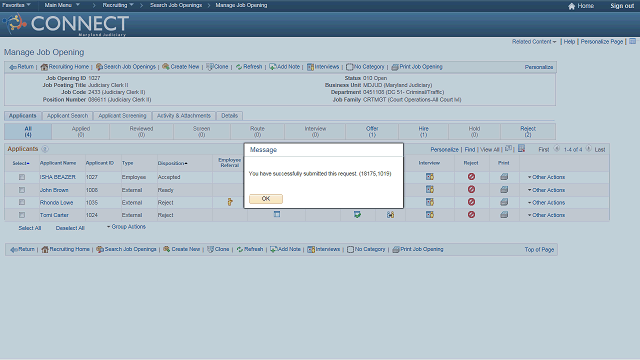
Task: Click OK in the Message dialog
Action: pyautogui.click(x=266, y=199)
